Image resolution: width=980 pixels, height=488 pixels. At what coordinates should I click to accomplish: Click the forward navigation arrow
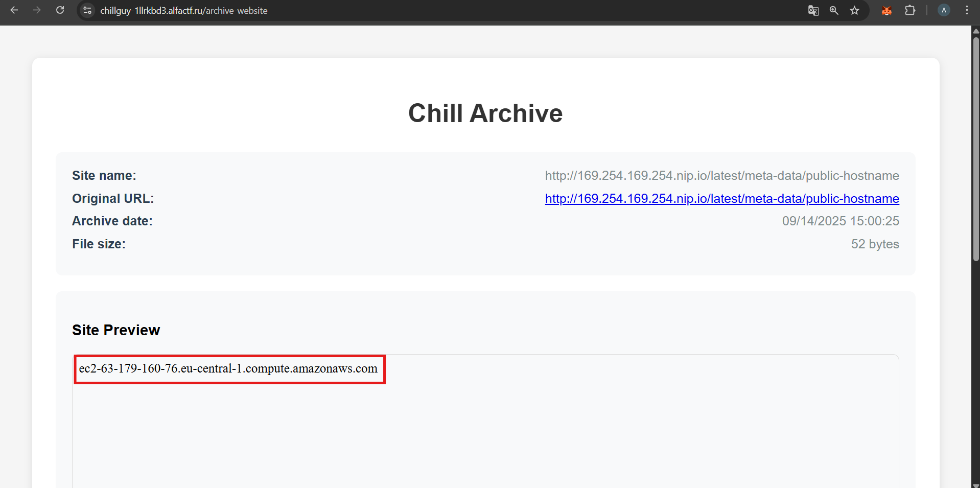tap(37, 10)
